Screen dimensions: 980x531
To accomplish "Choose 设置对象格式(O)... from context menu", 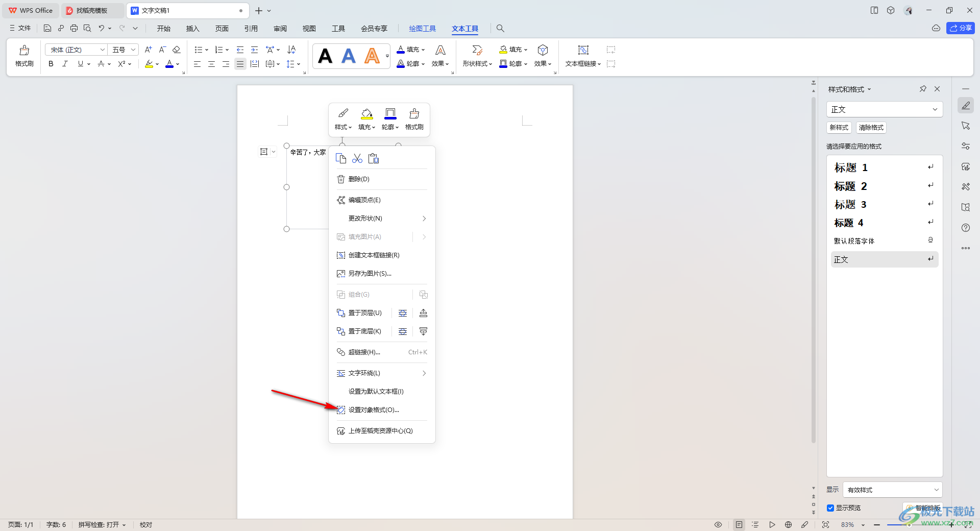I will click(x=382, y=410).
